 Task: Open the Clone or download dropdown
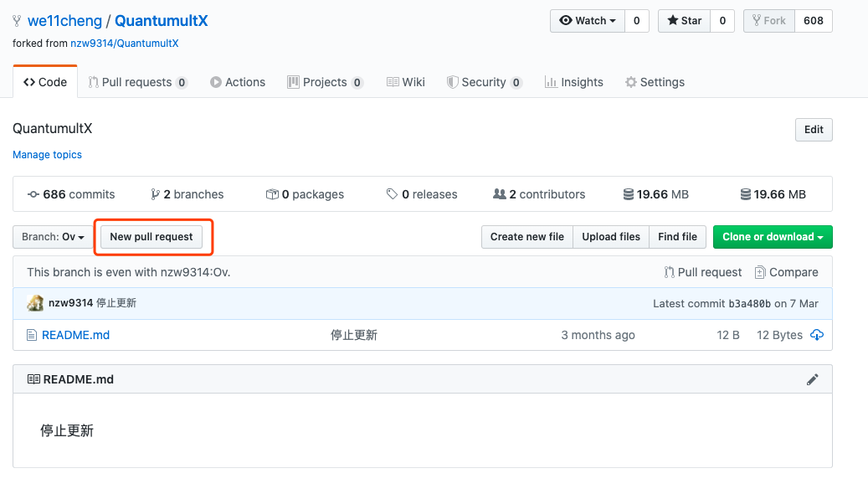pos(773,236)
